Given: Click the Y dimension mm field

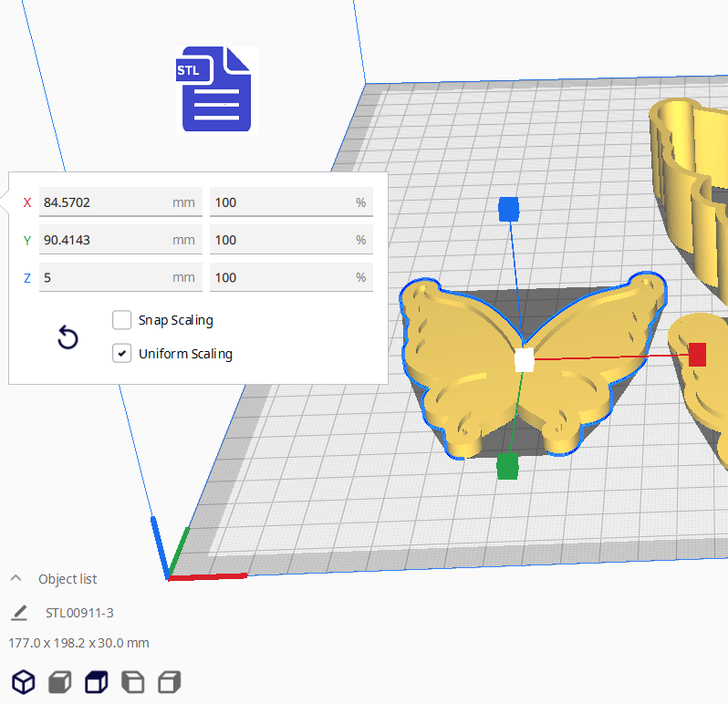Looking at the screenshot, I should point(105,240).
